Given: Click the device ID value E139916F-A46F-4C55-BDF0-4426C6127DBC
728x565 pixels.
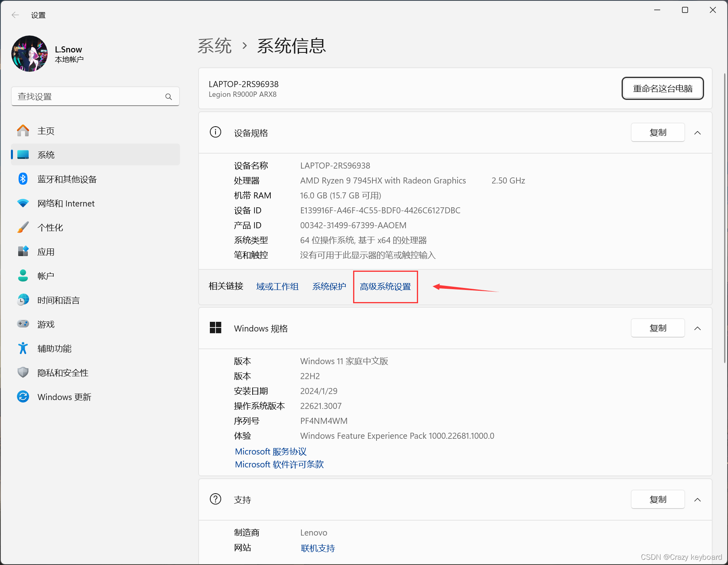Looking at the screenshot, I should pyautogui.click(x=380, y=210).
